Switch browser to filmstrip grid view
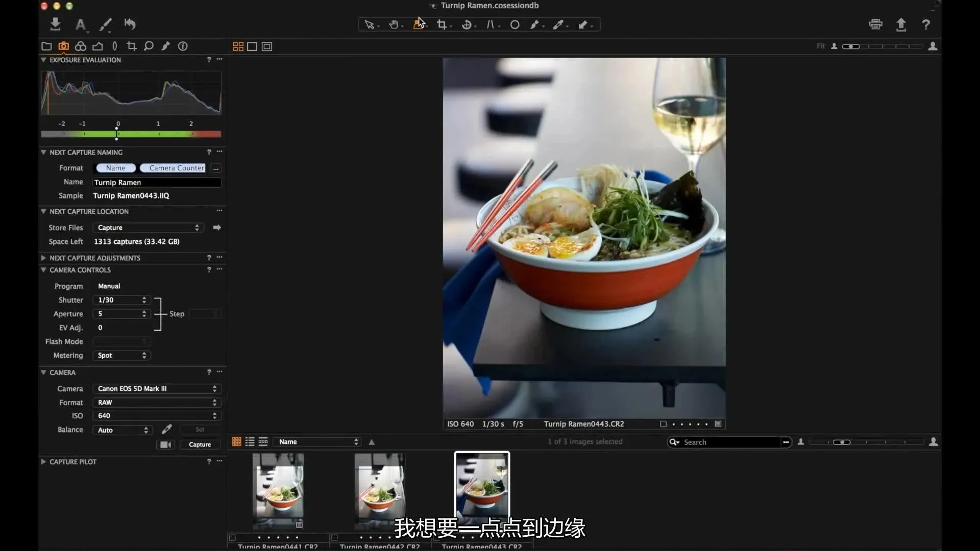 (236, 442)
